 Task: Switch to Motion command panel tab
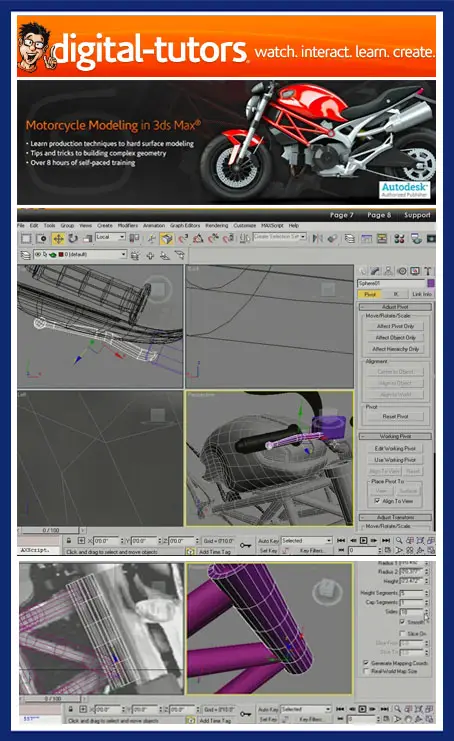click(x=402, y=271)
